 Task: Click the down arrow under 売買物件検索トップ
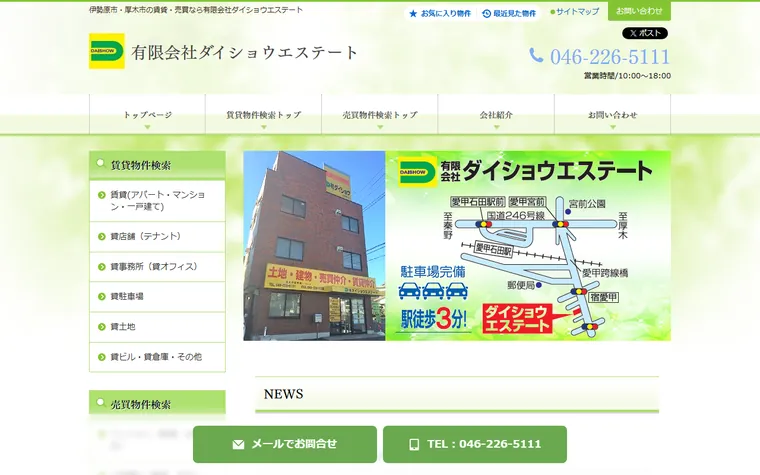click(380, 127)
